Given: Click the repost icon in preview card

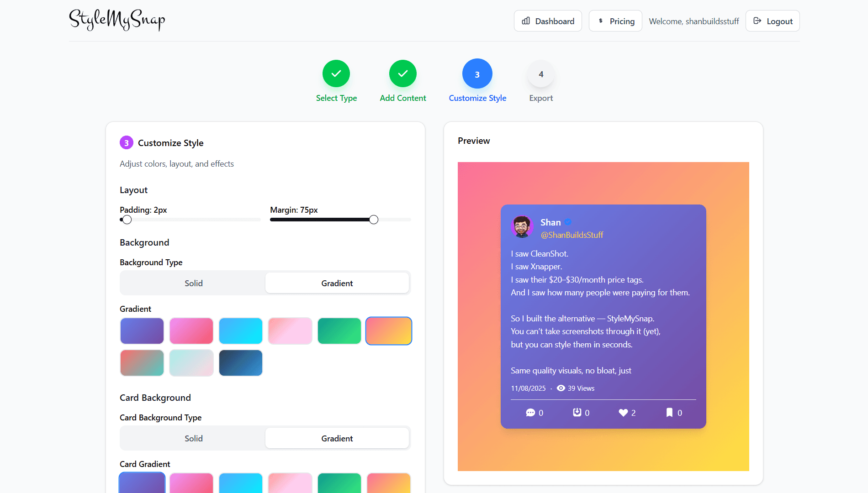Looking at the screenshot, I should (x=577, y=413).
